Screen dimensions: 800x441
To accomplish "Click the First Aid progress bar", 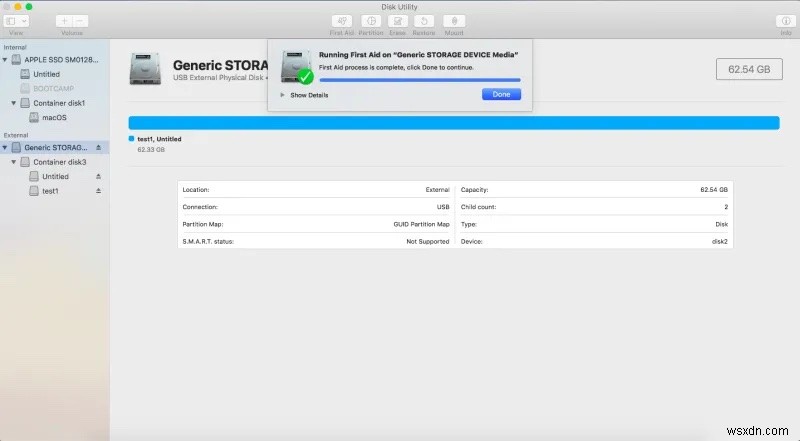I will click(420, 80).
